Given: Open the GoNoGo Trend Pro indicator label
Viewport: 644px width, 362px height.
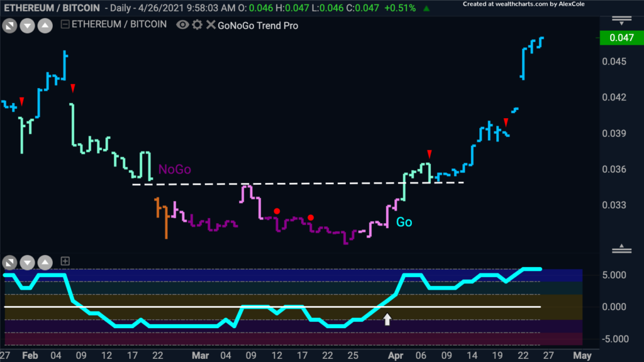Looking at the screenshot, I should [258, 25].
